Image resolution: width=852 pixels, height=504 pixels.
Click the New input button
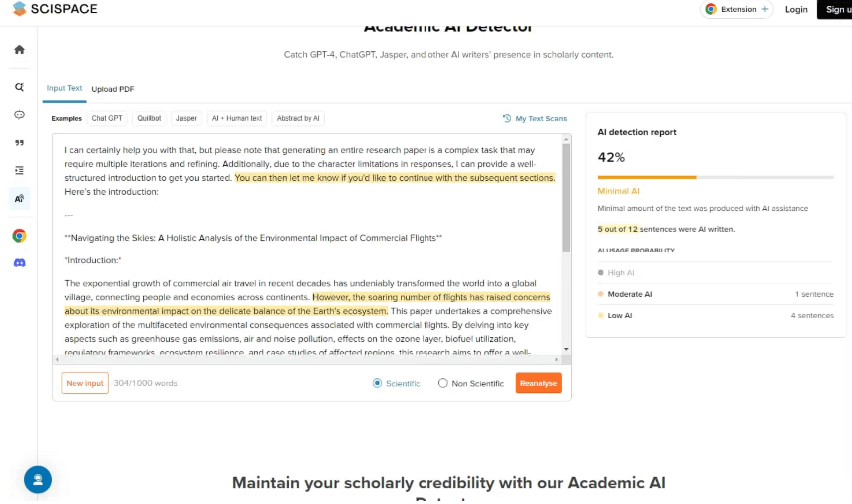click(85, 383)
